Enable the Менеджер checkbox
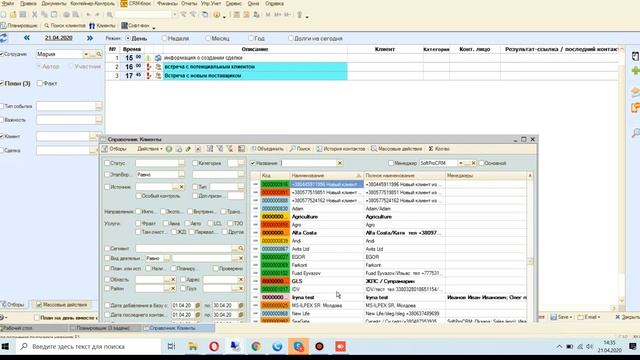The image size is (640, 360). [x=391, y=163]
